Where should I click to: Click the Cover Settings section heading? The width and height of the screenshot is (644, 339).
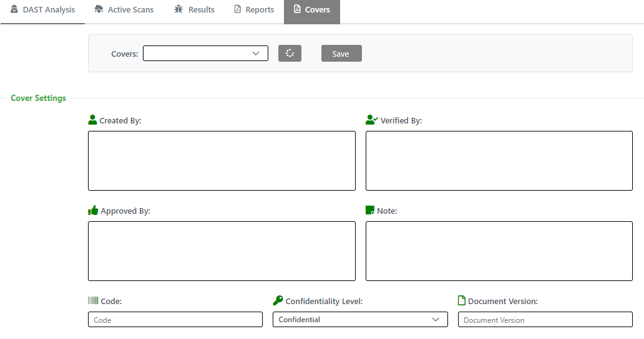[x=38, y=98]
